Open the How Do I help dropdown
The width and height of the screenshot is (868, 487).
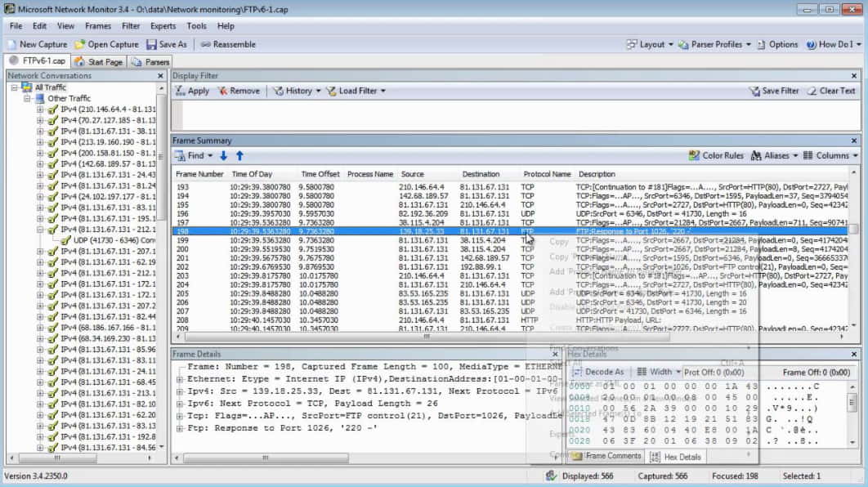point(833,44)
